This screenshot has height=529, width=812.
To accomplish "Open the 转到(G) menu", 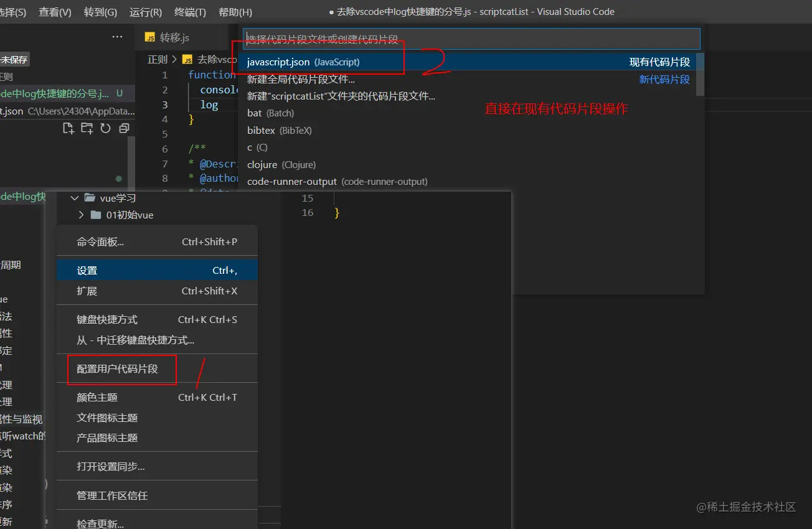I will [x=100, y=12].
